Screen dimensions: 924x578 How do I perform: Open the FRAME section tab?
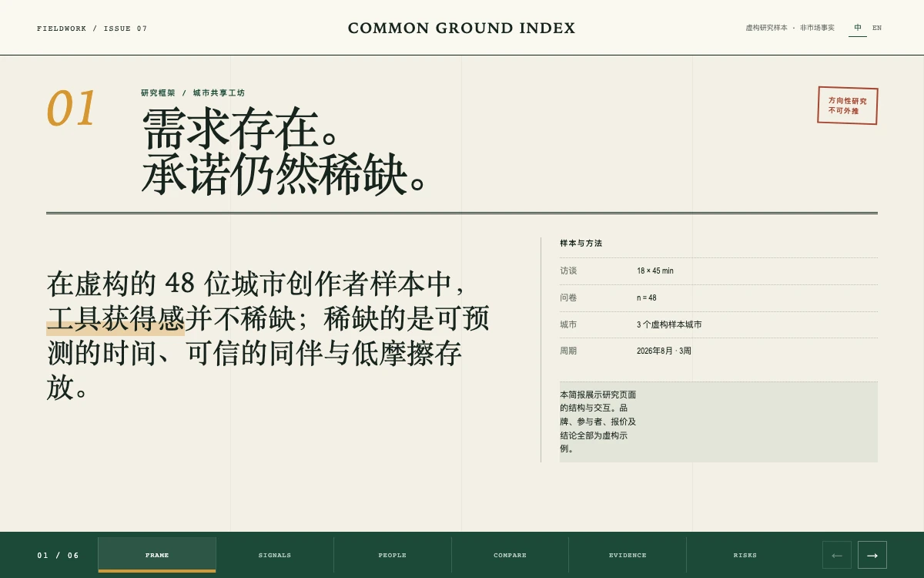click(x=157, y=555)
